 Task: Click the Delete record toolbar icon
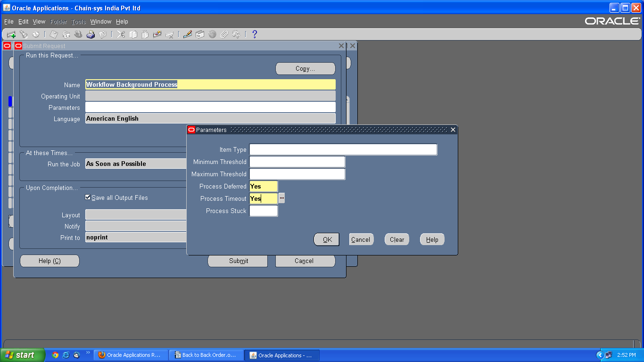tap(170, 34)
